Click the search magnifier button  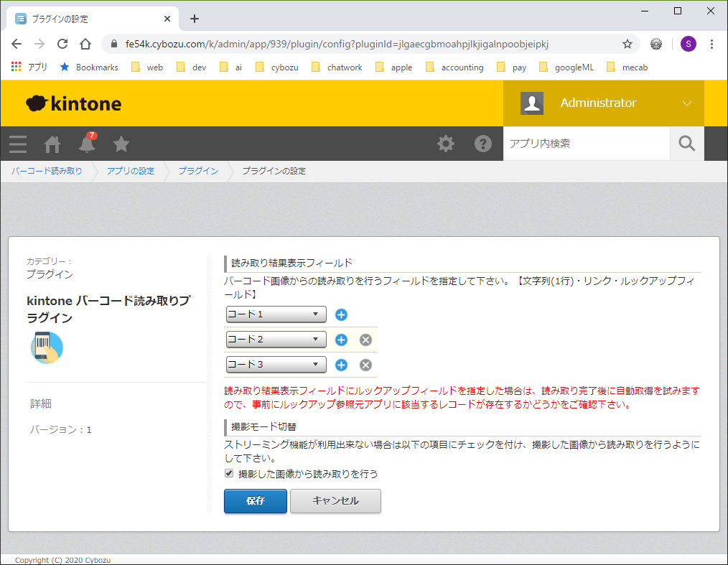tap(686, 144)
